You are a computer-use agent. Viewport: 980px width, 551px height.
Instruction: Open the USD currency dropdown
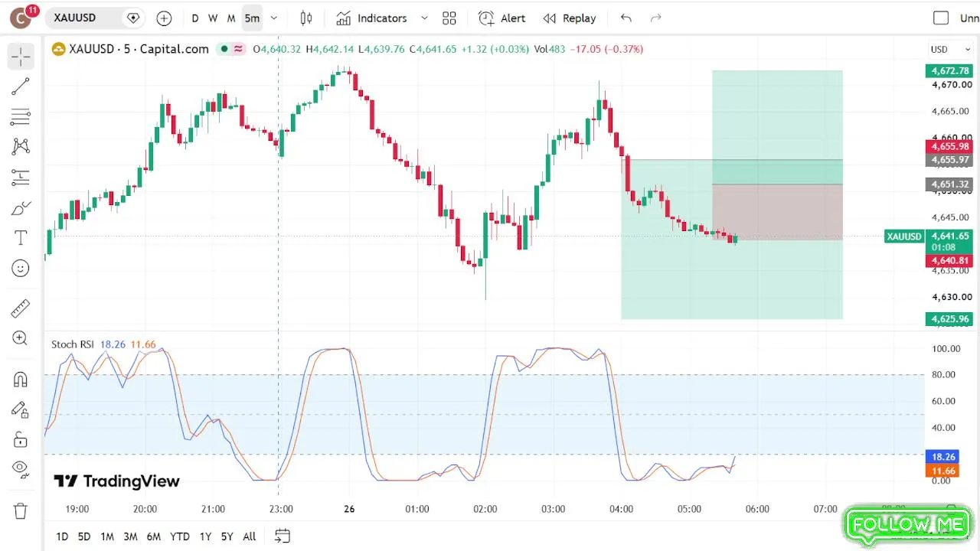click(x=950, y=49)
